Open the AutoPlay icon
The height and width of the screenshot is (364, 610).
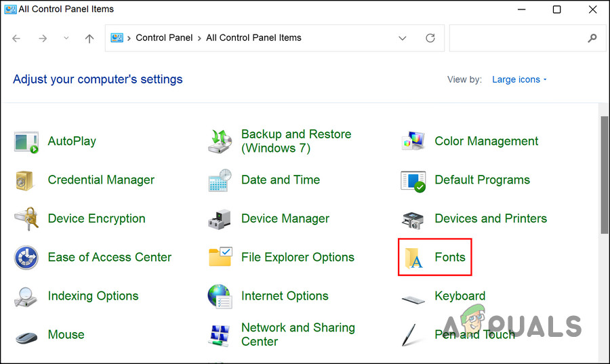coord(26,142)
